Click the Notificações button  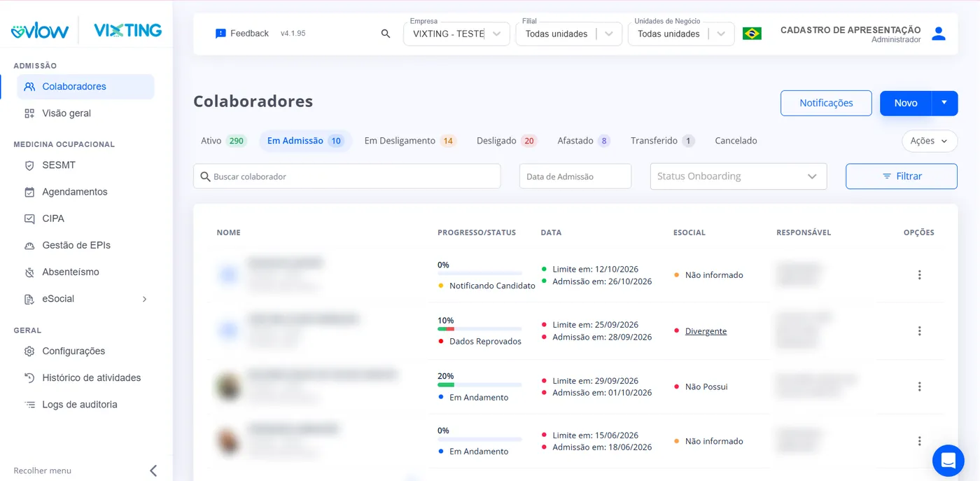[826, 103]
